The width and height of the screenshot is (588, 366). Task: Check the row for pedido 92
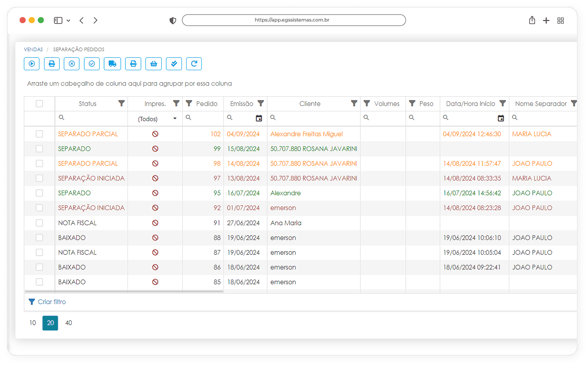(39, 208)
